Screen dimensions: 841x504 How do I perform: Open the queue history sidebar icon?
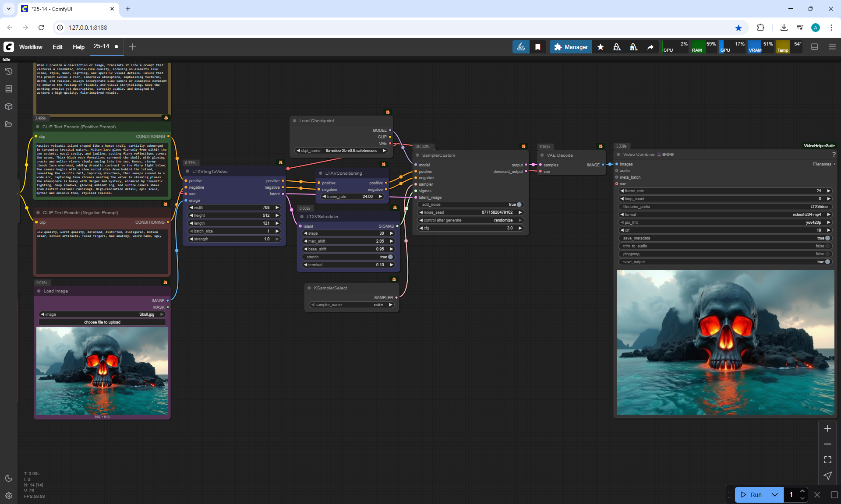coord(9,71)
